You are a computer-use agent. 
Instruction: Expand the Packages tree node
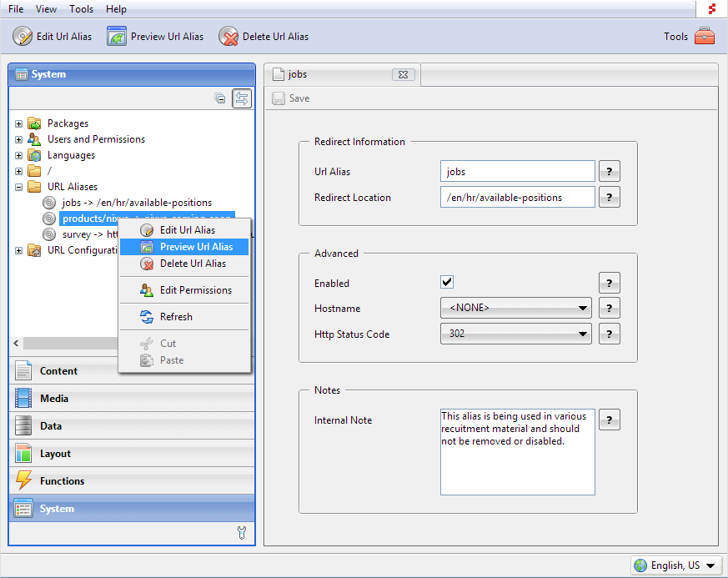[x=18, y=123]
